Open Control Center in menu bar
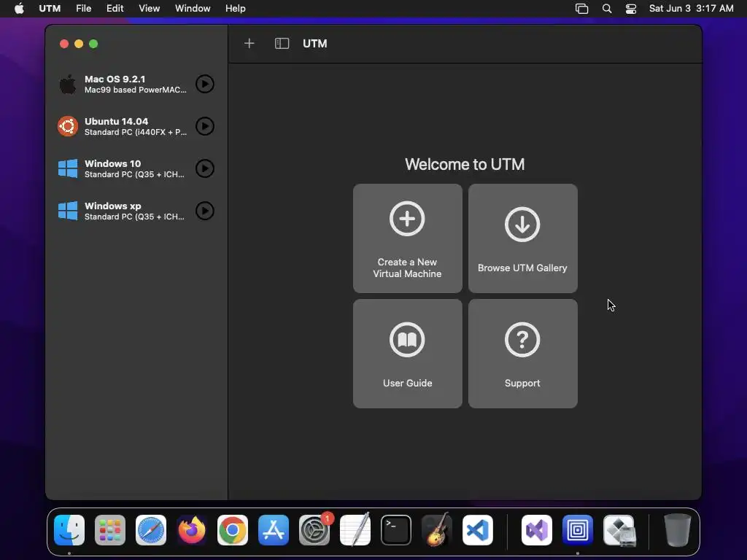The height and width of the screenshot is (560, 747). coord(631,9)
